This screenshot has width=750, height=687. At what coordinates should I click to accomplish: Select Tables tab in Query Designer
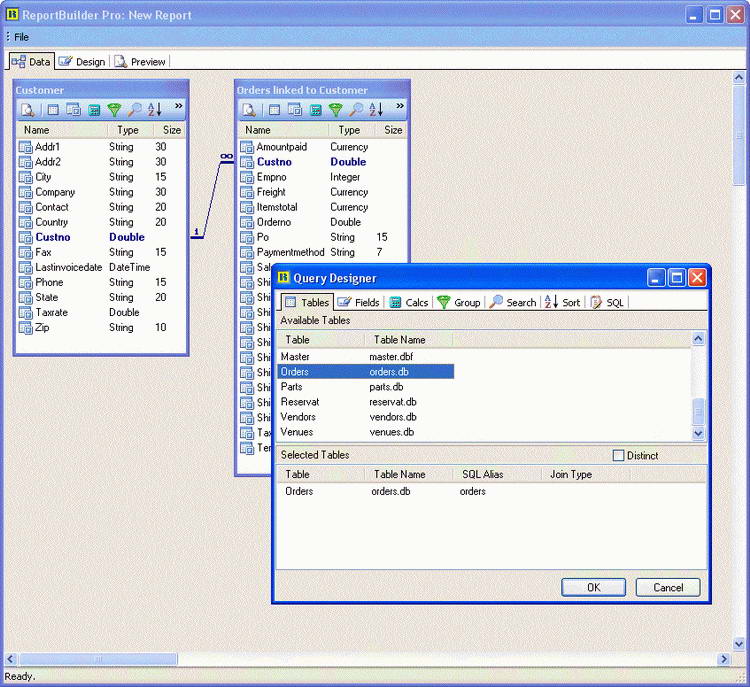click(307, 302)
